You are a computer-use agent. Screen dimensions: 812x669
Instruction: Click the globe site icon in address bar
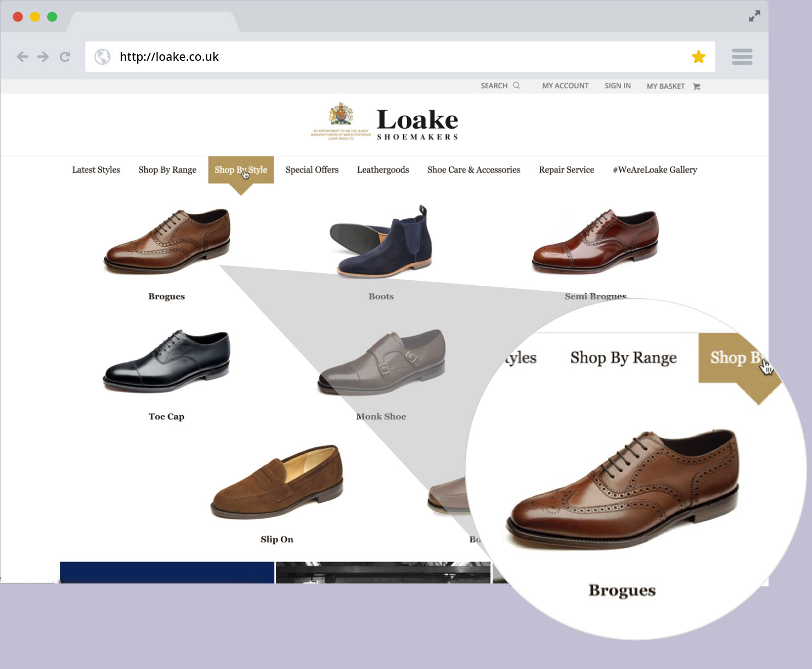[x=103, y=56]
